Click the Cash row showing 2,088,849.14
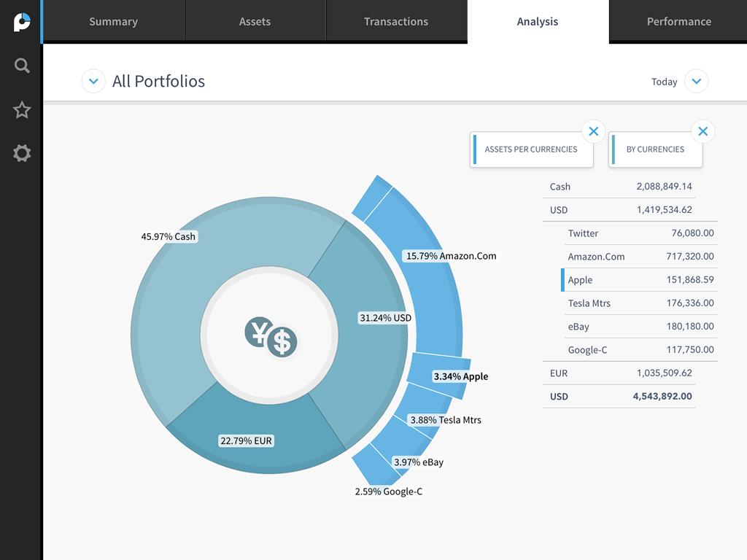The height and width of the screenshot is (560, 747). [621, 187]
